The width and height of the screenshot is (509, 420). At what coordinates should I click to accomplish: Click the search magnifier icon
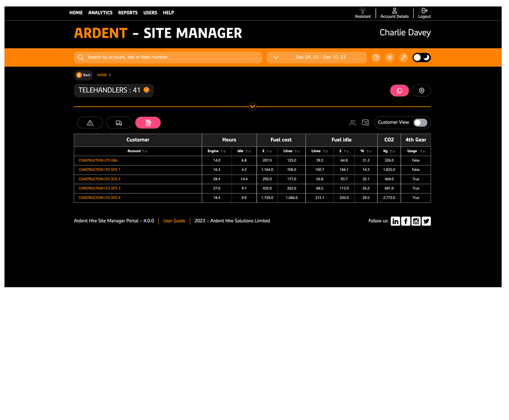coord(81,57)
